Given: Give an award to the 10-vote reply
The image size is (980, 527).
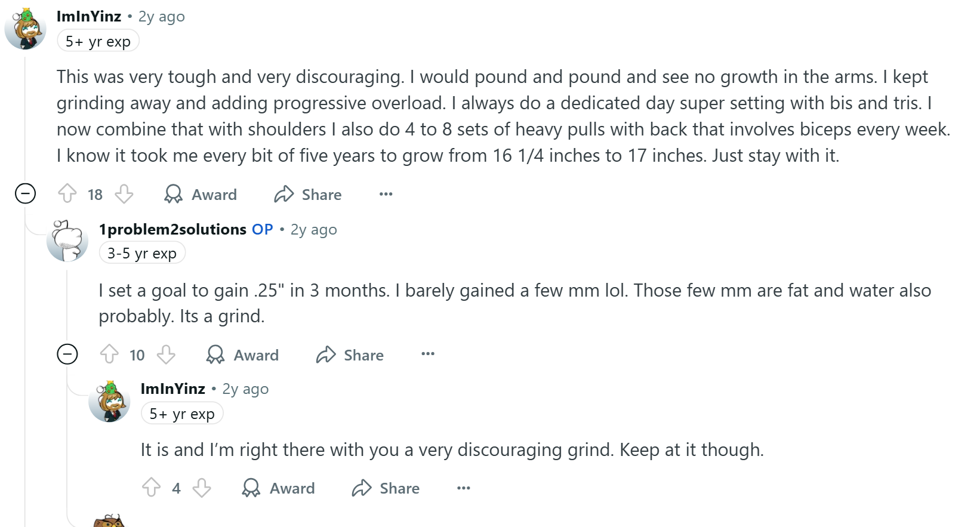Looking at the screenshot, I should 242,355.
